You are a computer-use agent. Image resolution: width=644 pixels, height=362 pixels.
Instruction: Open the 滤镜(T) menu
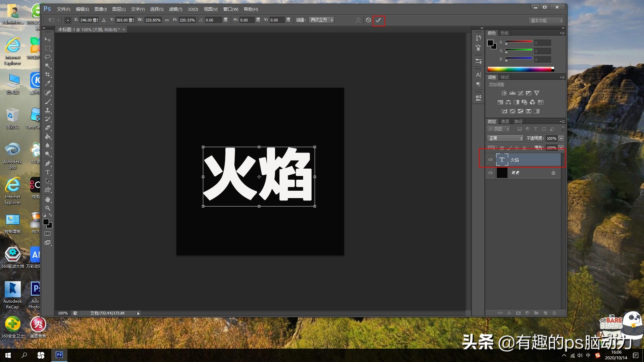click(x=175, y=9)
